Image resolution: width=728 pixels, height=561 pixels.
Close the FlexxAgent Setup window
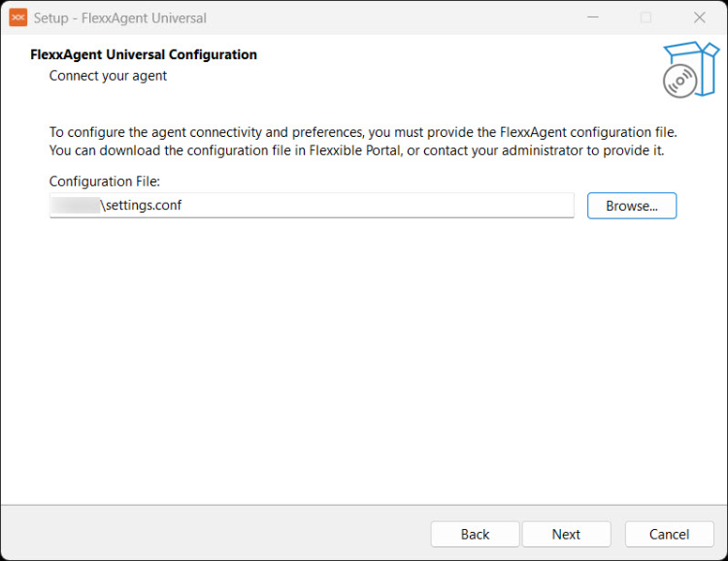tap(699, 17)
